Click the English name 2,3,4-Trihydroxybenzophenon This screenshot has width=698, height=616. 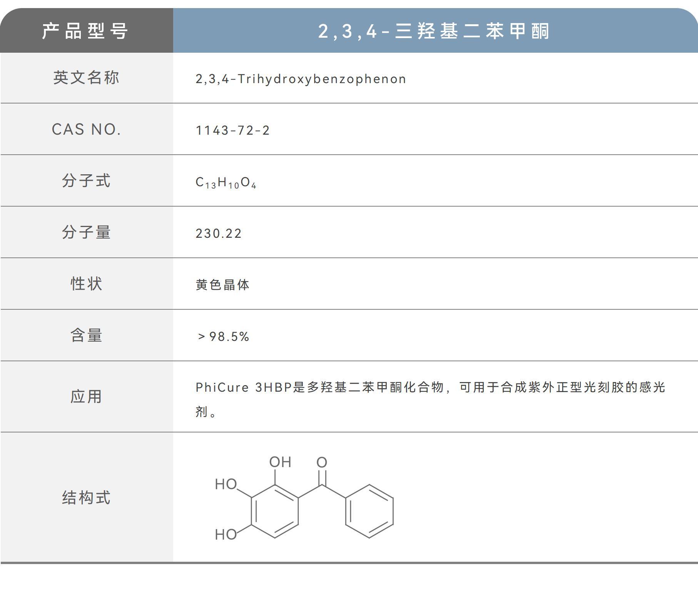pos(300,78)
